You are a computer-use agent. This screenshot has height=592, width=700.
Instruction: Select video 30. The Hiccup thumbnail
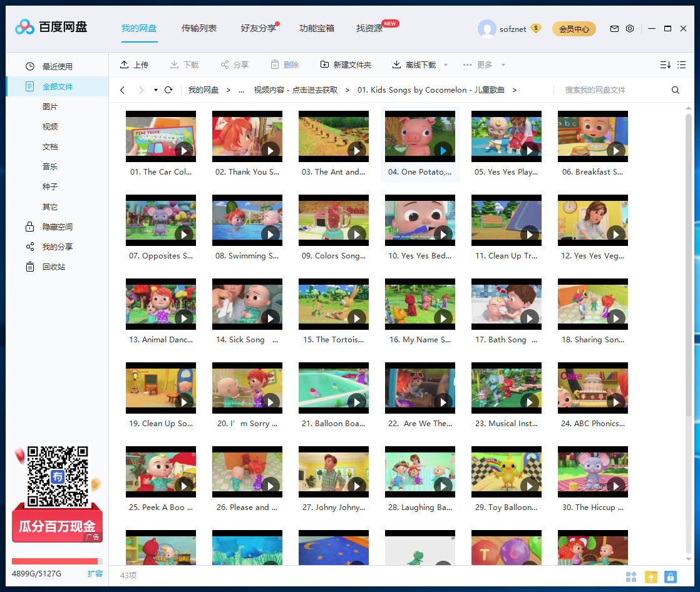click(x=593, y=472)
